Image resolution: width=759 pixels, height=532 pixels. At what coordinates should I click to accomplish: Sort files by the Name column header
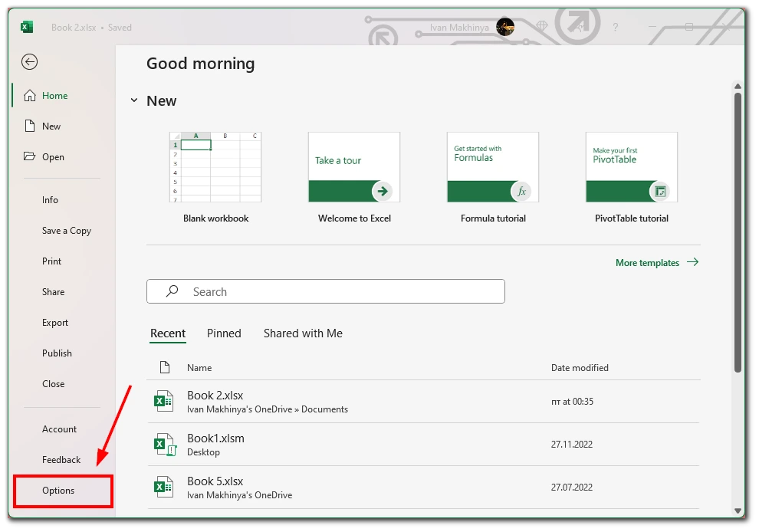pos(199,368)
